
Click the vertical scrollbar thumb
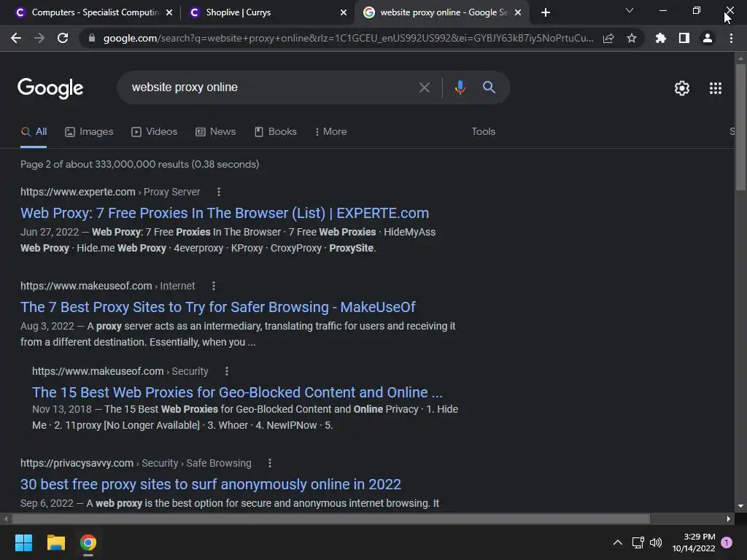tap(740, 126)
